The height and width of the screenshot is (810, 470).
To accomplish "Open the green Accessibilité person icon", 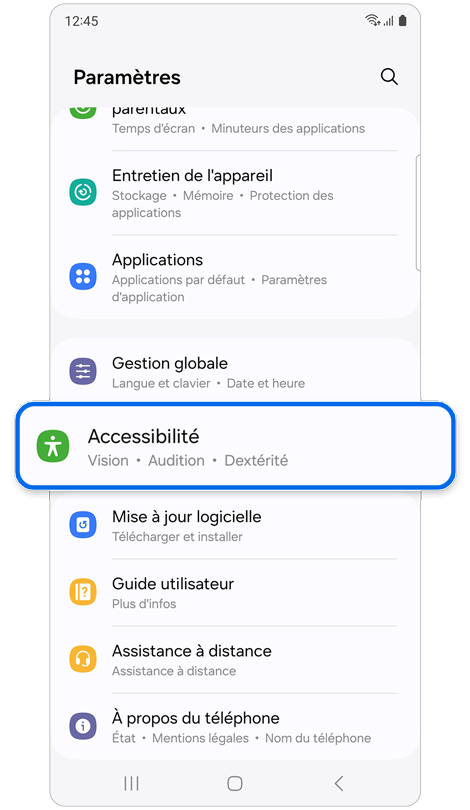I will point(53,445).
